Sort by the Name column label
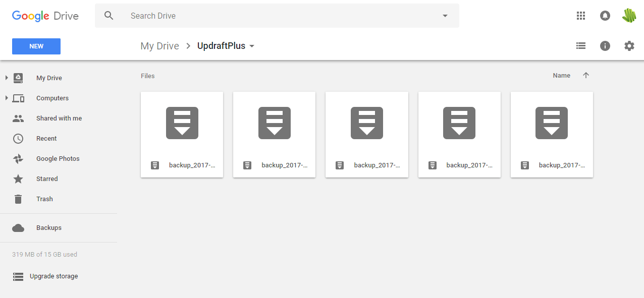This screenshot has width=644, height=298. [561, 76]
